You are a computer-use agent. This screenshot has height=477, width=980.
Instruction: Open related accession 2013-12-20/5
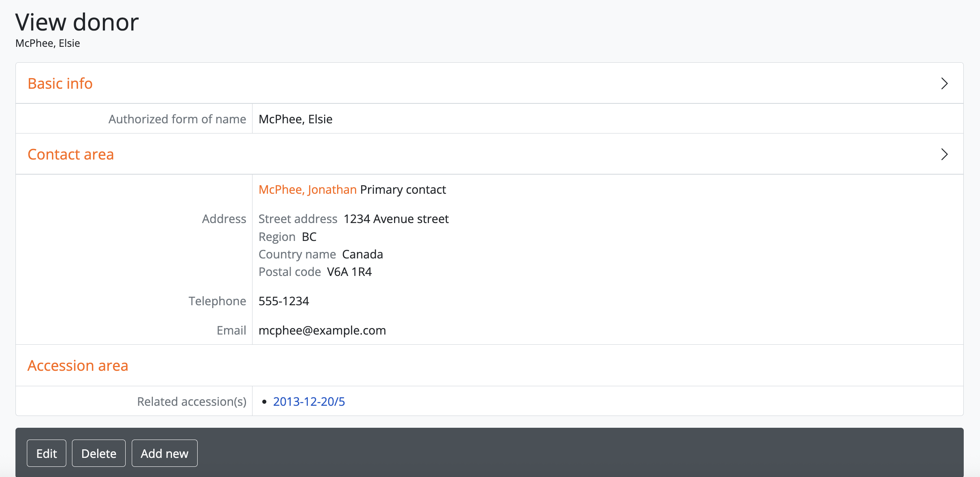(309, 402)
